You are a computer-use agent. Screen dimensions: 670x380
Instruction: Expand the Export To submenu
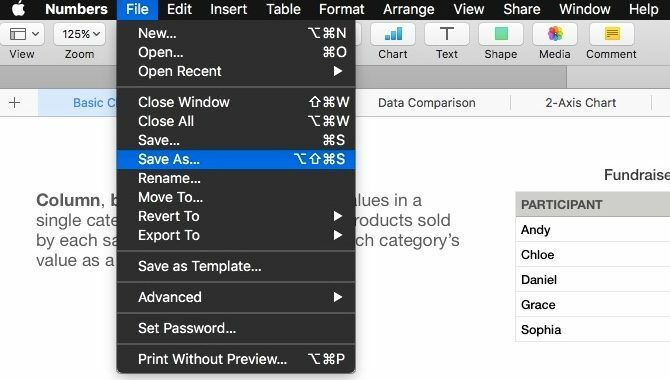coord(236,235)
